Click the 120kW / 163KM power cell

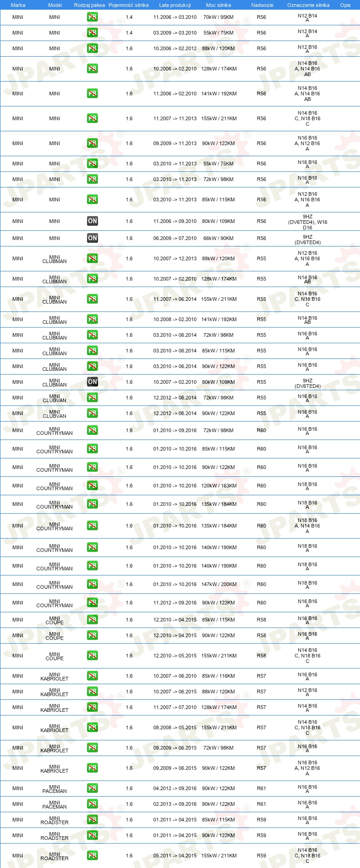219,486
